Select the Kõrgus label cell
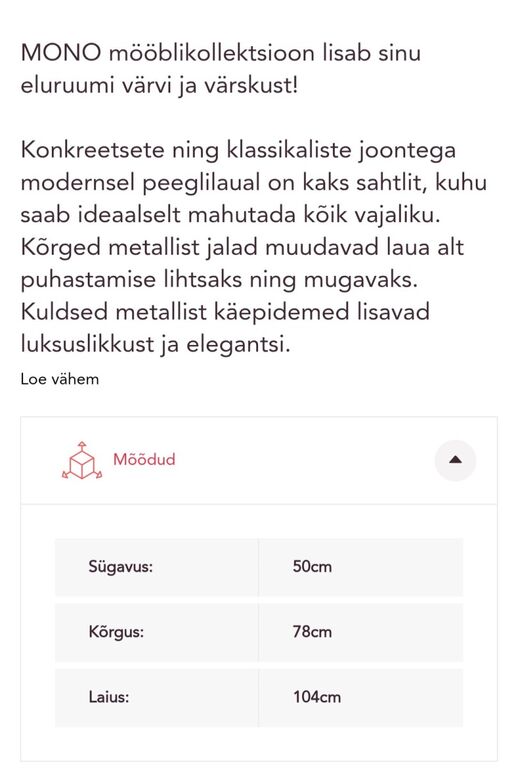 coord(156,632)
